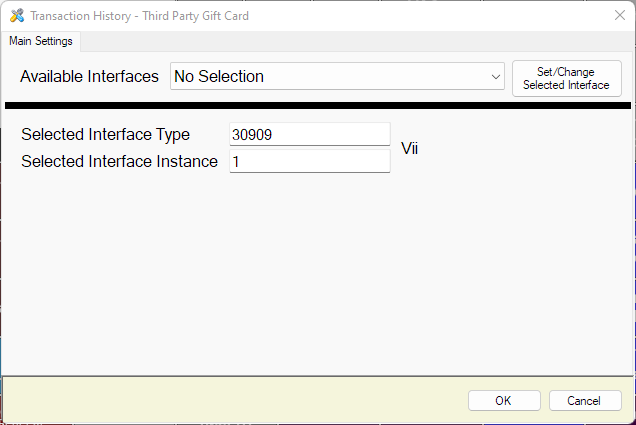Click the Available Interfaces label

tap(89, 76)
